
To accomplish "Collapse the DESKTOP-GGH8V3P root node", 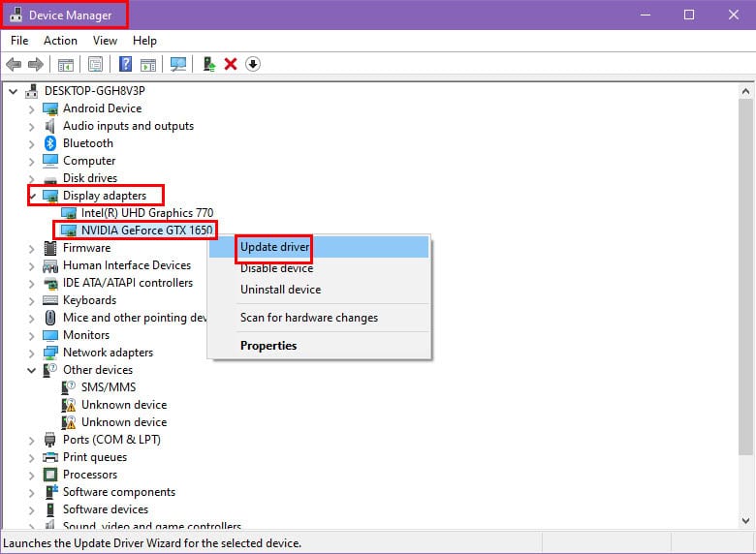I will [x=13, y=91].
